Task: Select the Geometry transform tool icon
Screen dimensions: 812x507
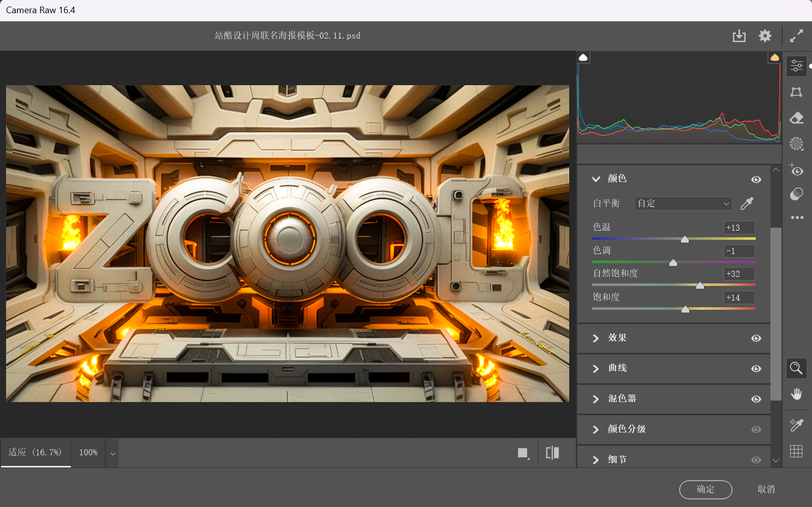Action: click(796, 92)
